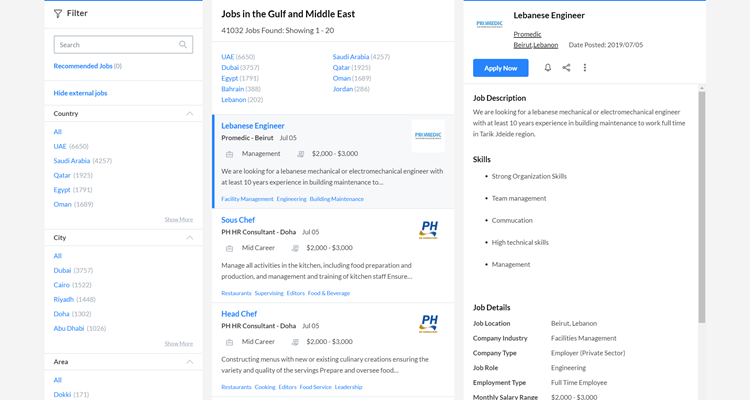Filter jobs by Saudi Arabia country
Image resolution: width=750 pixels, height=400 pixels.
(72, 160)
